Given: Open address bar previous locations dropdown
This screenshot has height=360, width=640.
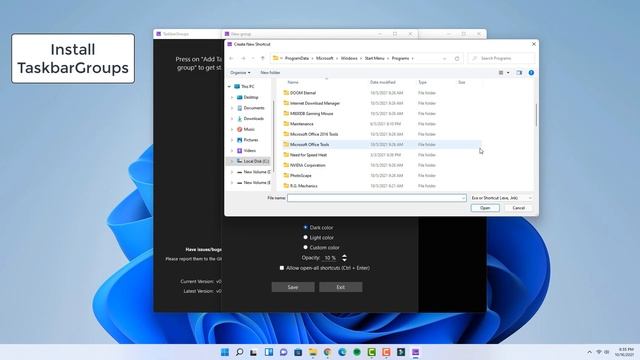Looking at the screenshot, I should pyautogui.click(x=444, y=58).
